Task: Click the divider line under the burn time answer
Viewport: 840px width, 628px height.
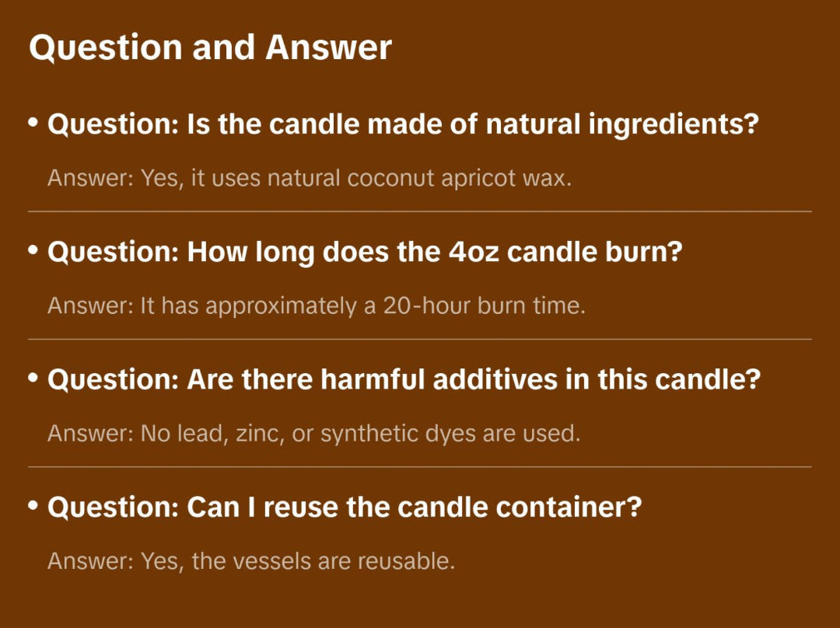Action: 420,339
